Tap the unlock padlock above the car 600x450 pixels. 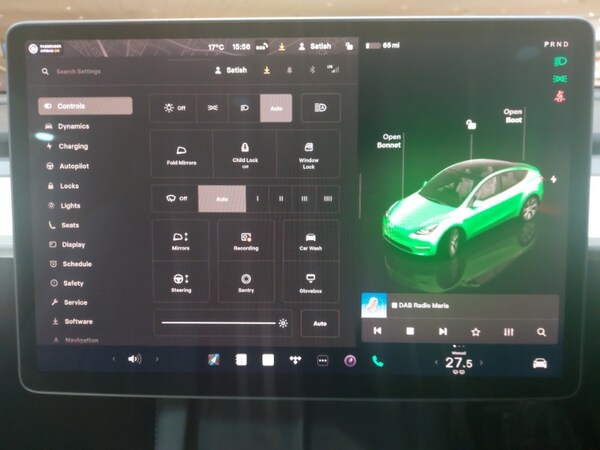pyautogui.click(x=467, y=124)
